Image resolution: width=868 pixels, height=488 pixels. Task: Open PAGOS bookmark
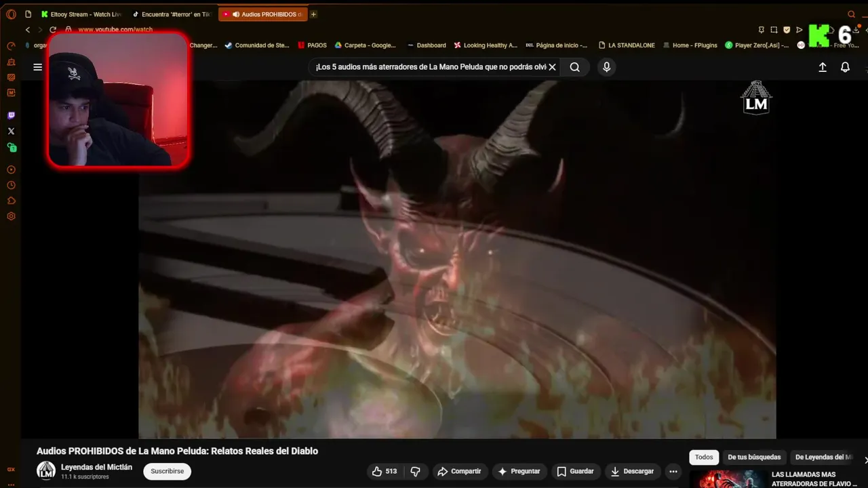tap(313, 45)
